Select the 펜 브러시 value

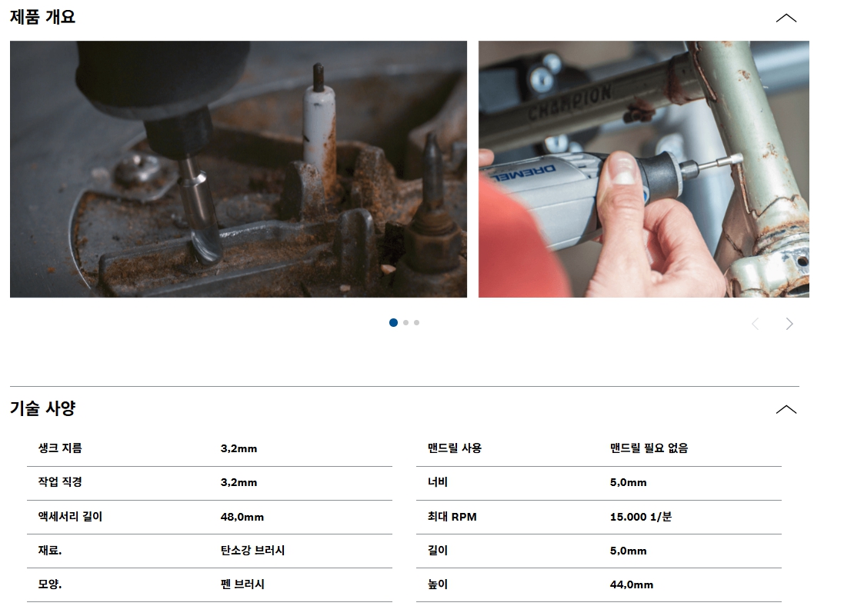(x=242, y=584)
